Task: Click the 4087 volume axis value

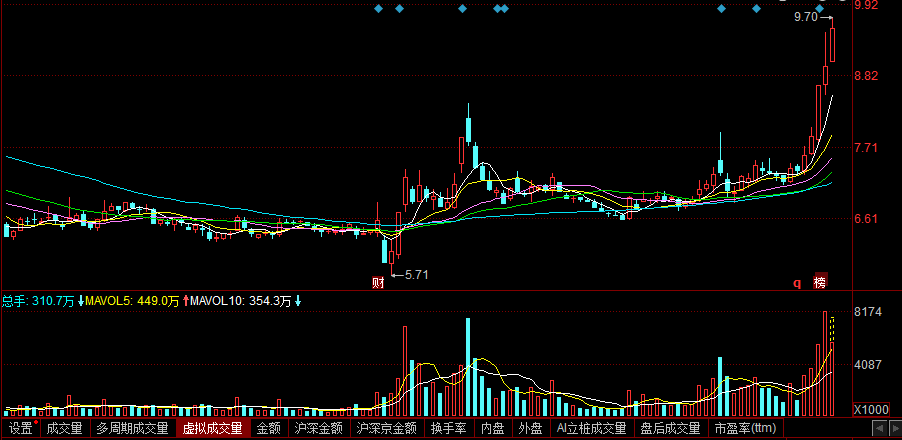Action: click(x=868, y=365)
